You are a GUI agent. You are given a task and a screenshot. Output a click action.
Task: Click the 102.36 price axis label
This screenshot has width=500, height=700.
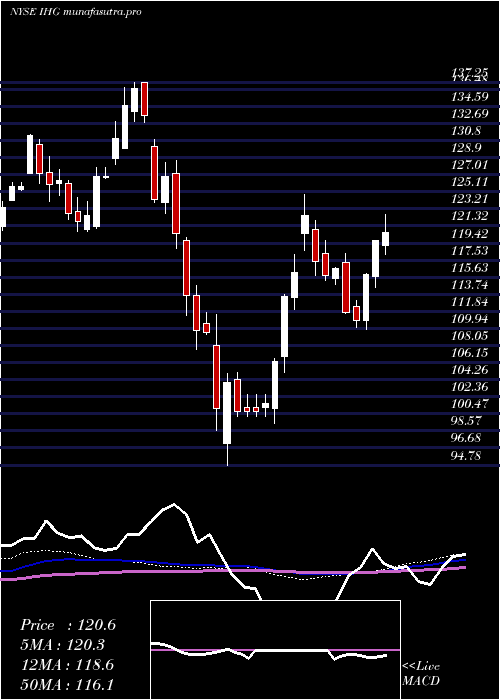pos(470,387)
